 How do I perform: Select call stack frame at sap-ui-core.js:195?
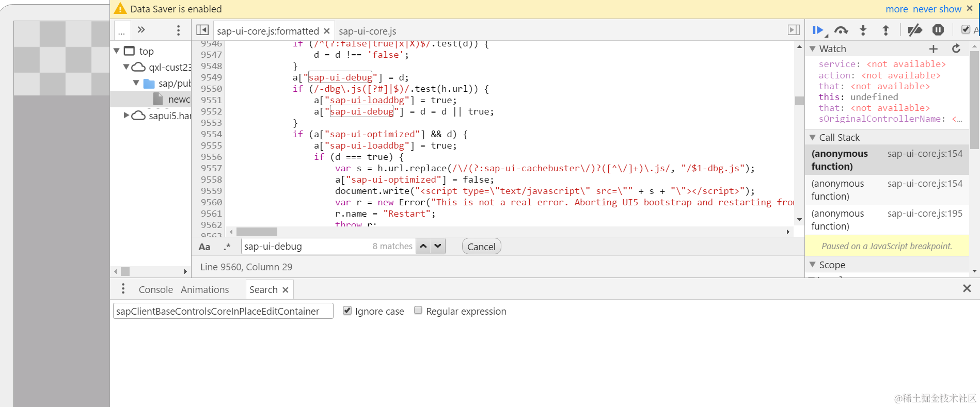point(887,220)
